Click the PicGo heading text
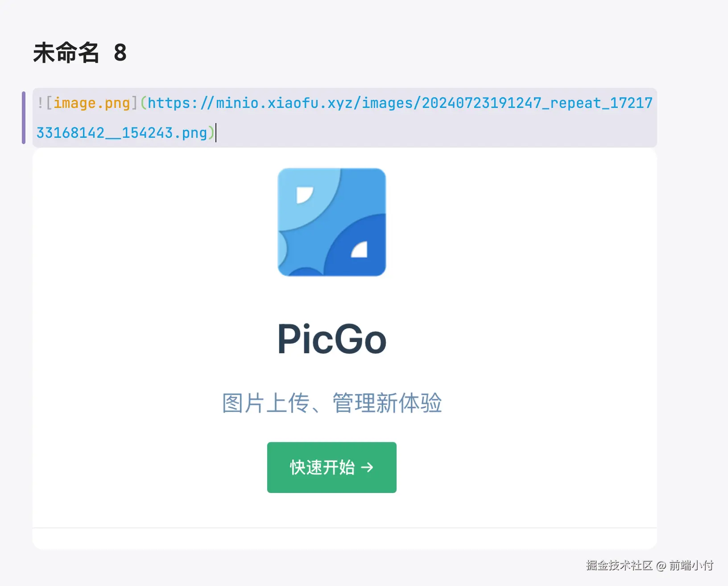The width and height of the screenshot is (728, 586). pos(332,339)
